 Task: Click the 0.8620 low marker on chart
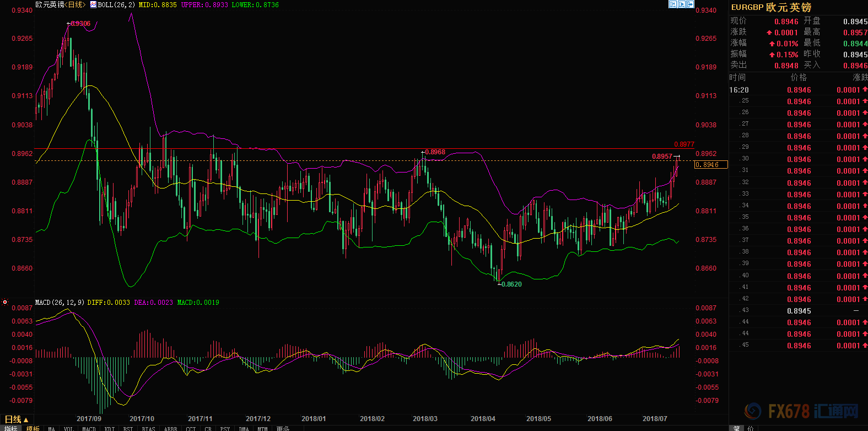point(511,284)
